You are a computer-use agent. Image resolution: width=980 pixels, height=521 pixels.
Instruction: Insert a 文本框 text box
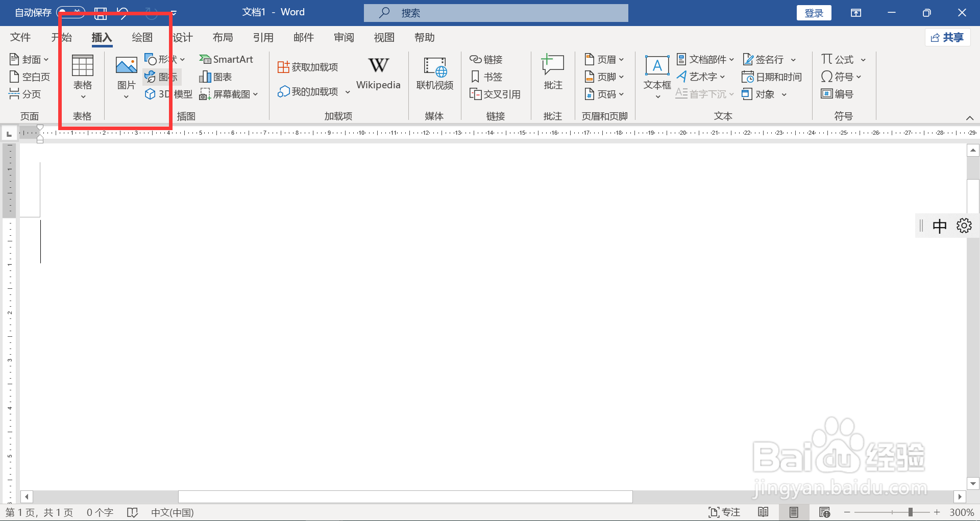tap(657, 77)
